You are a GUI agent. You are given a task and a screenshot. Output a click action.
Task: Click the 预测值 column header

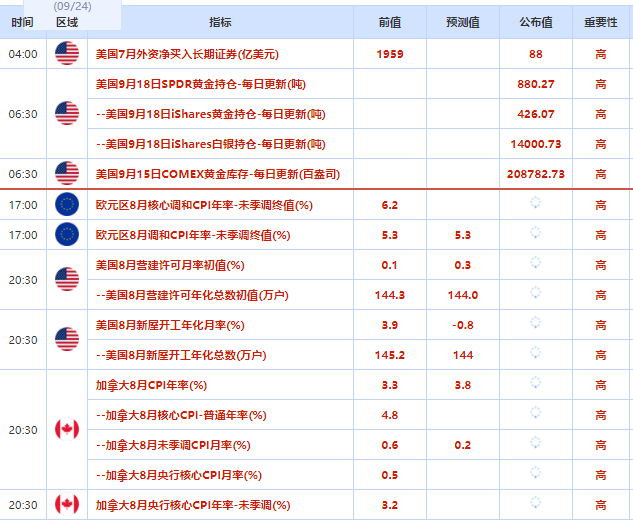coord(463,22)
